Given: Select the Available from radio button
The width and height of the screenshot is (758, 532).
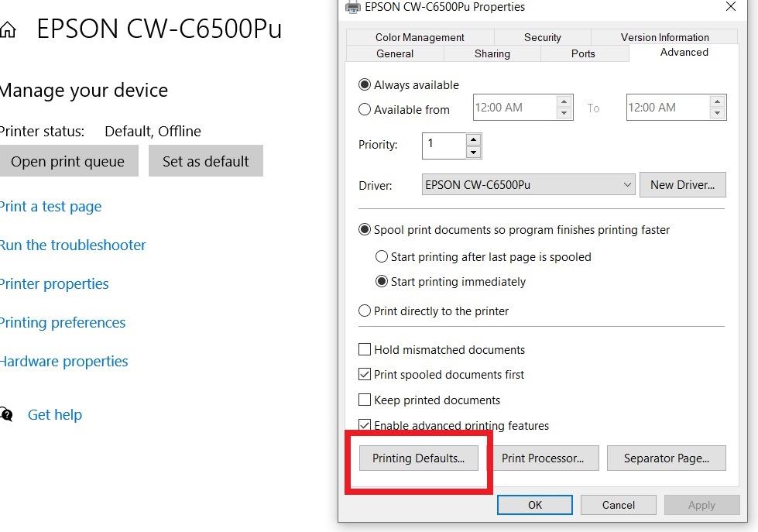Looking at the screenshot, I should pyautogui.click(x=365, y=110).
